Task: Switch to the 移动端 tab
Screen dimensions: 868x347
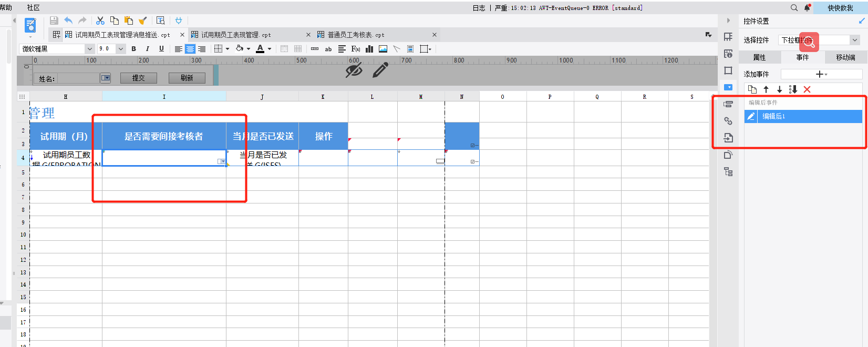Action: [846, 57]
